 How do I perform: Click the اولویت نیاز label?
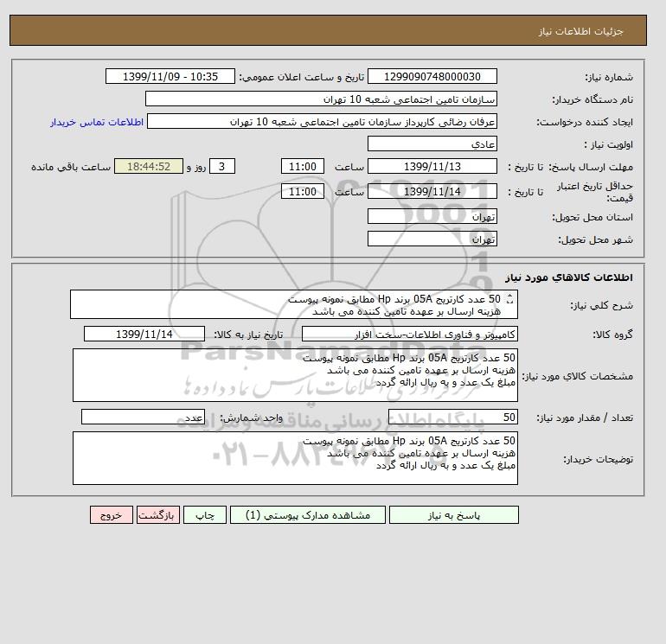click(609, 144)
